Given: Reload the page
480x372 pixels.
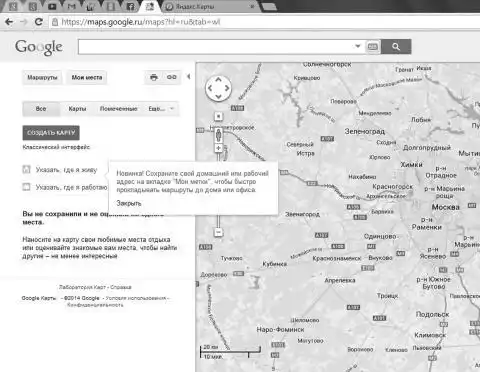Looking at the screenshot, I should tap(39, 22).
